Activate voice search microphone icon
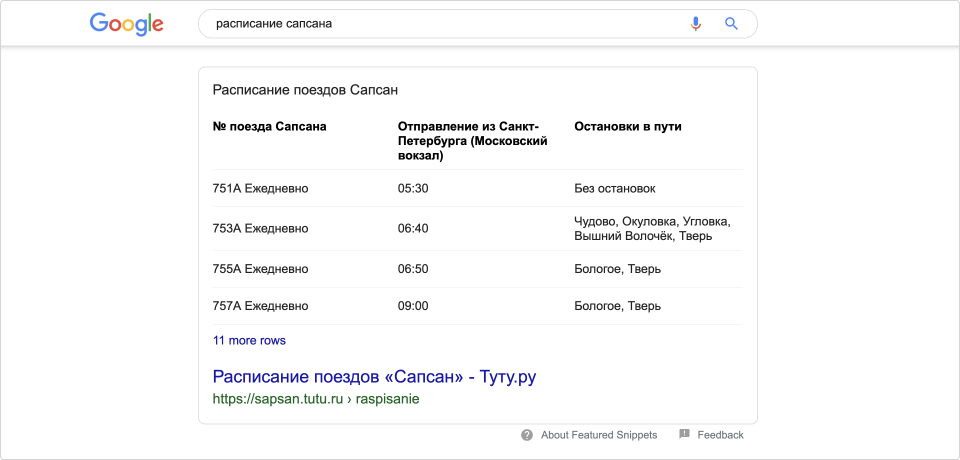Screen dimensions: 960x460 click(695, 24)
